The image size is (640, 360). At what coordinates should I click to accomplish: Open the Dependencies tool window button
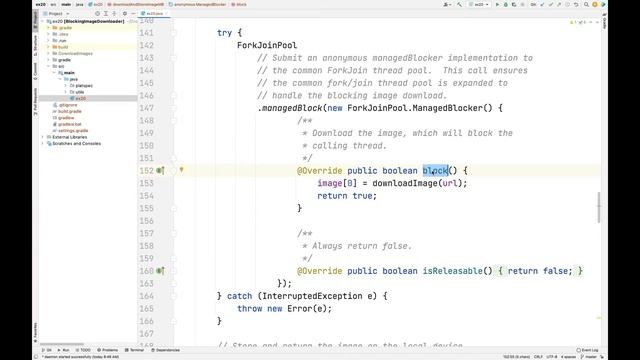165,350
